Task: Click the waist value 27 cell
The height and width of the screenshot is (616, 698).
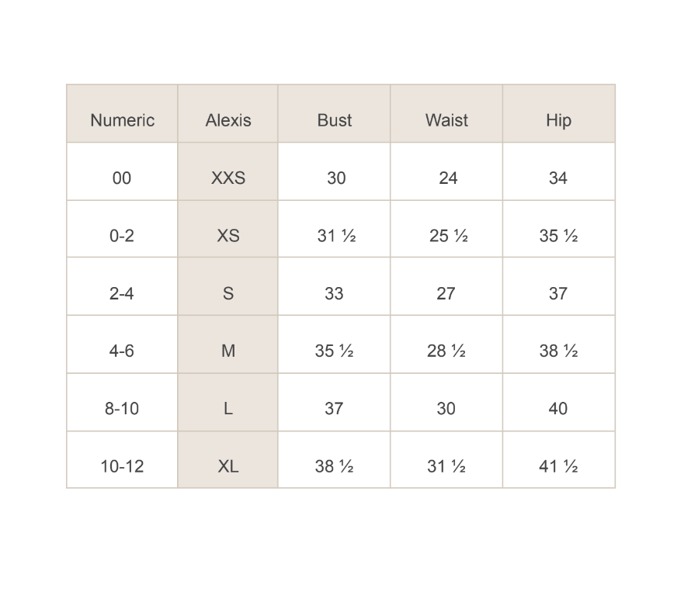Action: point(446,293)
